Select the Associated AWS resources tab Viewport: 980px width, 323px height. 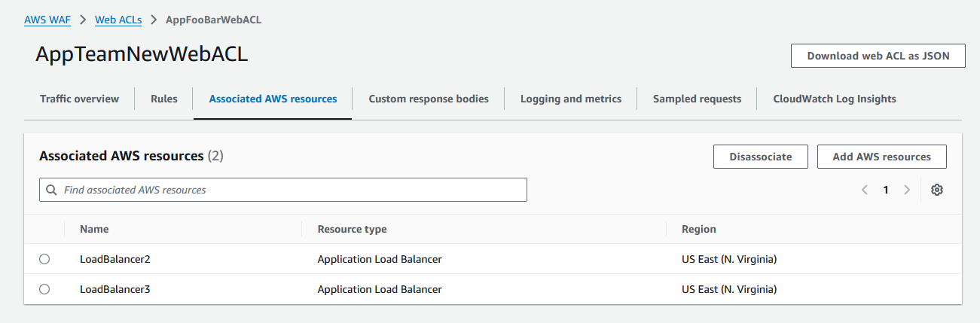coord(273,99)
